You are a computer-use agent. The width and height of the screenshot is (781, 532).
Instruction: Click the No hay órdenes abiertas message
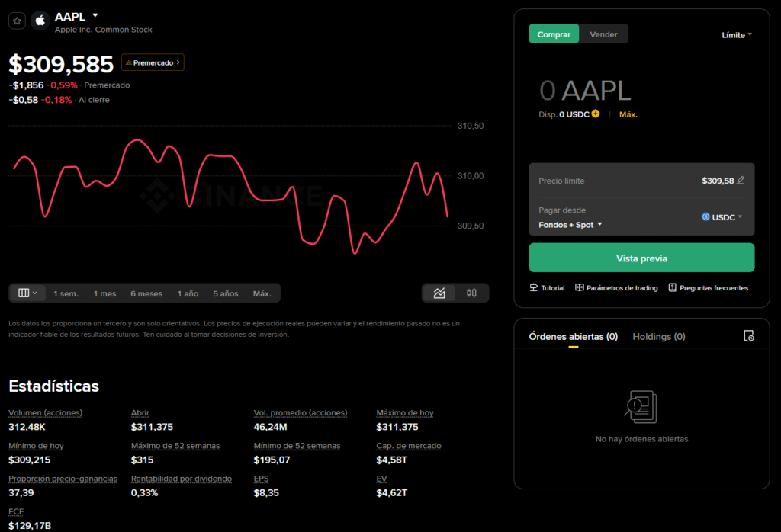[641, 439]
